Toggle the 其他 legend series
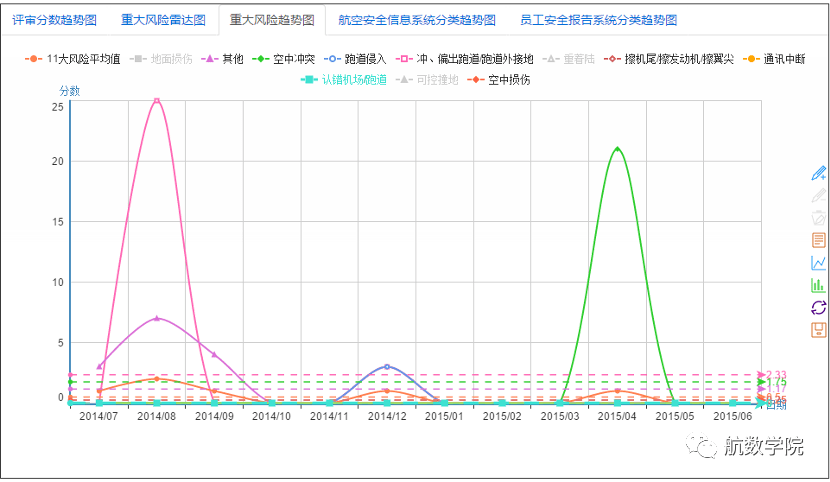The width and height of the screenshot is (830, 482). [x=222, y=59]
